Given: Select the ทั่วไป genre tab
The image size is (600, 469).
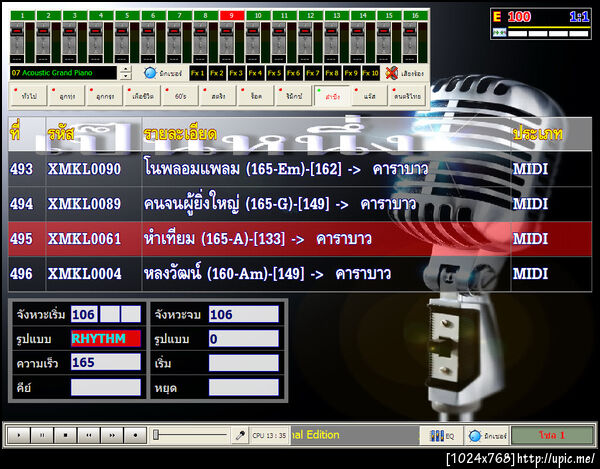Looking at the screenshot, I should pyautogui.click(x=29, y=96).
